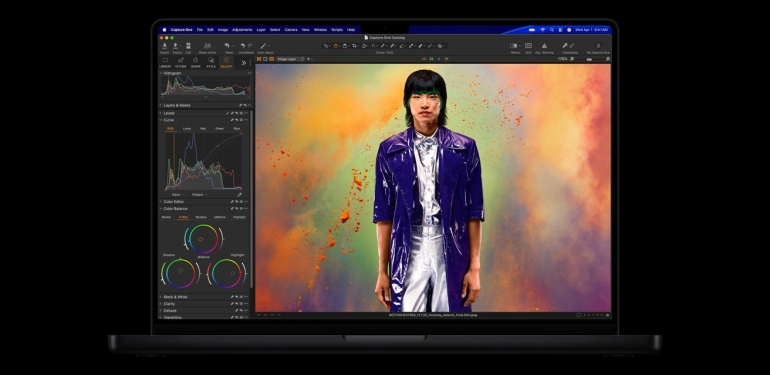Select the Red curve channel tab
Screen dimensions: 770x375
click(203, 129)
